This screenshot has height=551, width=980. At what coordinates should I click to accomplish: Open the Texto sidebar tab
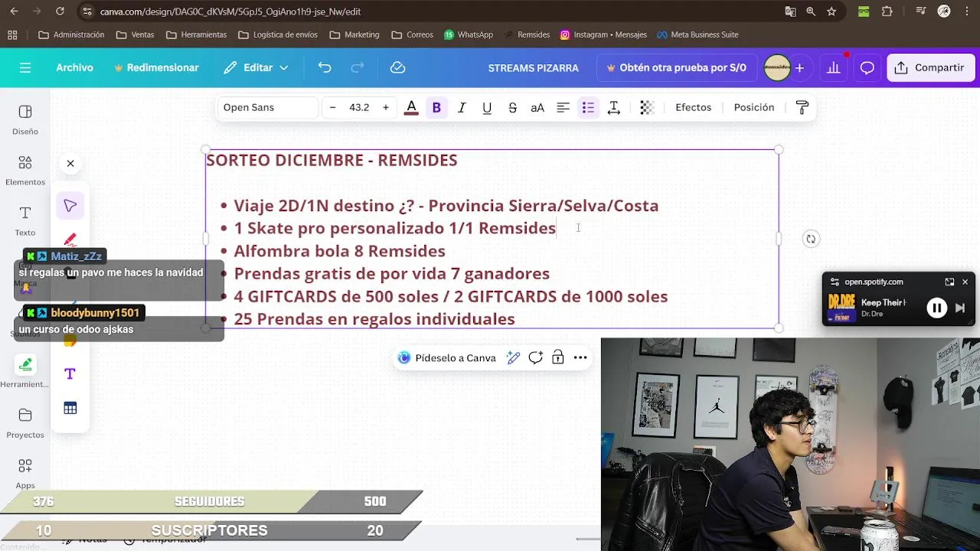(x=25, y=221)
